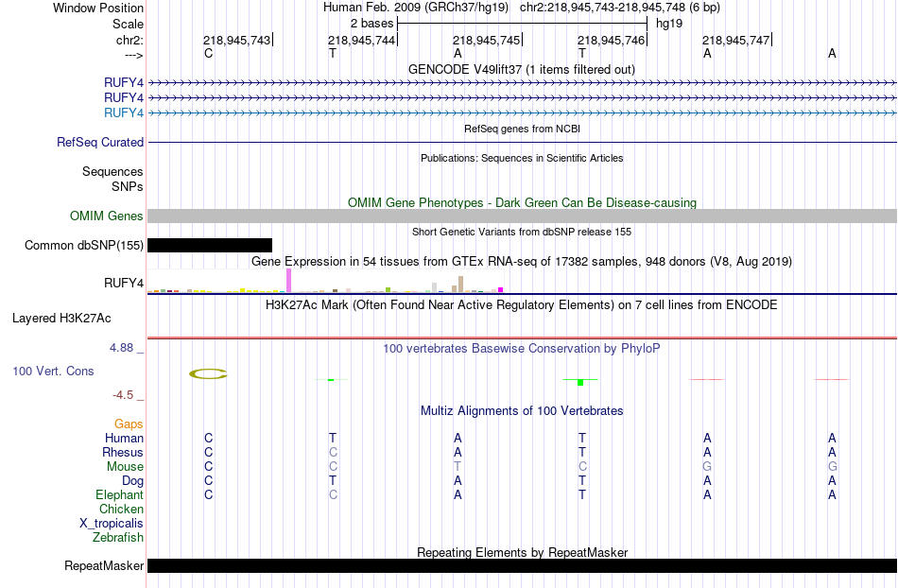This screenshot has width=898, height=588.
Task: Select the Rhesus species label
Action: tap(123, 452)
